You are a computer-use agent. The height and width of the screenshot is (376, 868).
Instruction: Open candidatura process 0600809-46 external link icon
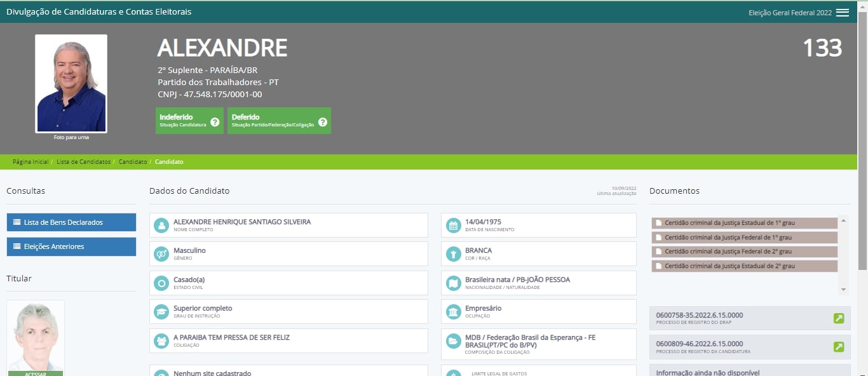point(839,347)
